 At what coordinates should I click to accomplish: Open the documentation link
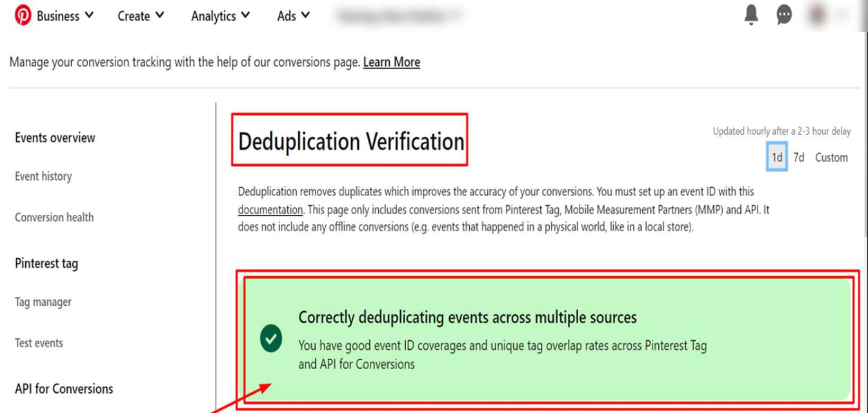[x=270, y=210]
